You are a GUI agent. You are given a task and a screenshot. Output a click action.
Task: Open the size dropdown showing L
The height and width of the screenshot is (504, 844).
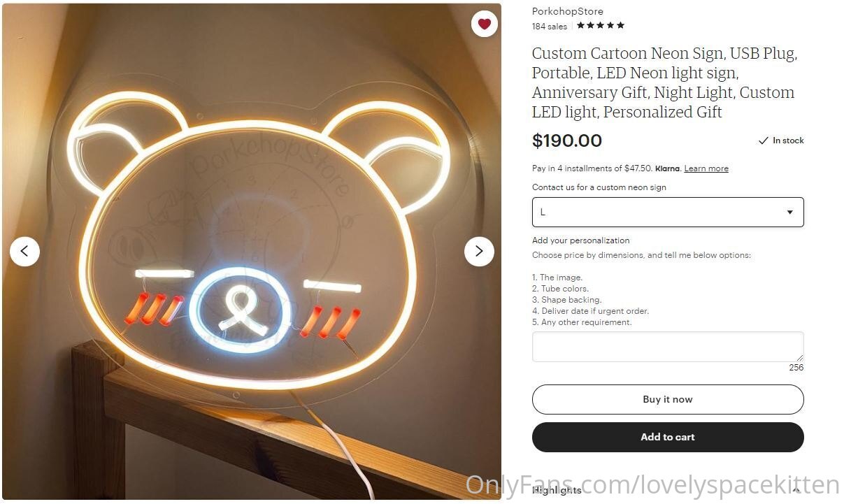pyautogui.click(x=668, y=212)
